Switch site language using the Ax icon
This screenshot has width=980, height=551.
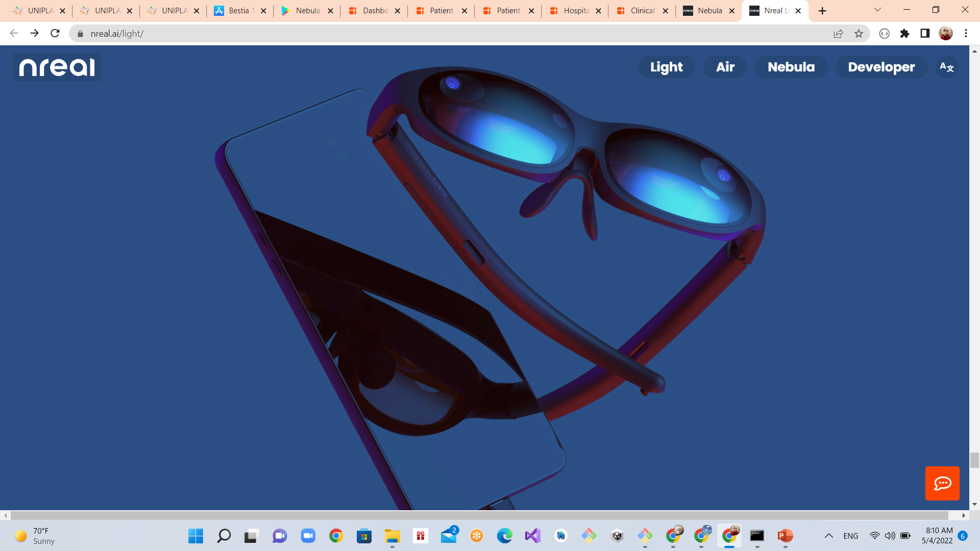click(946, 67)
